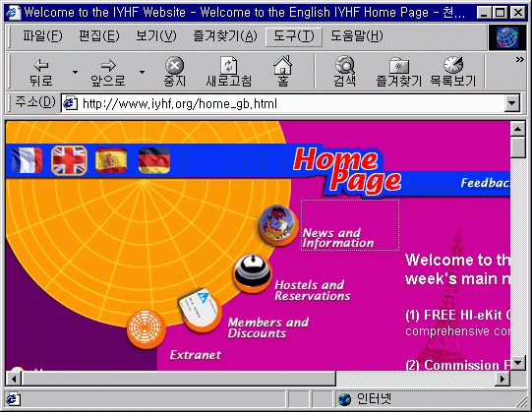
Task: Click the vertical scrollbar thumb
Action: [x=518, y=147]
